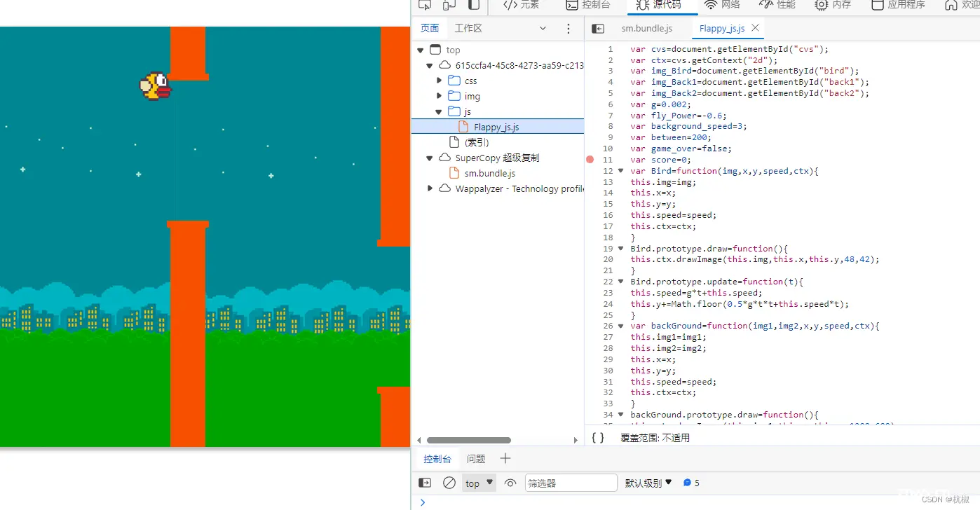Fold Bird.prototype.update at line 22
Viewport: 980px width, 510px height.
pos(620,282)
